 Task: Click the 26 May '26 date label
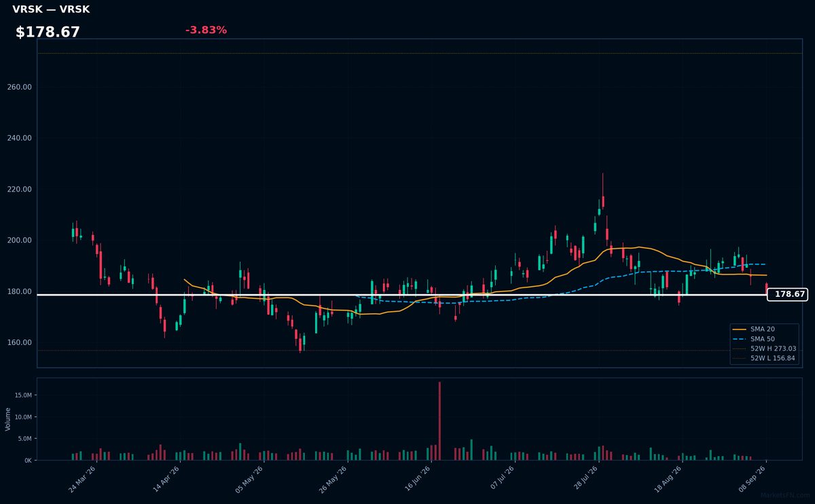pos(333,480)
